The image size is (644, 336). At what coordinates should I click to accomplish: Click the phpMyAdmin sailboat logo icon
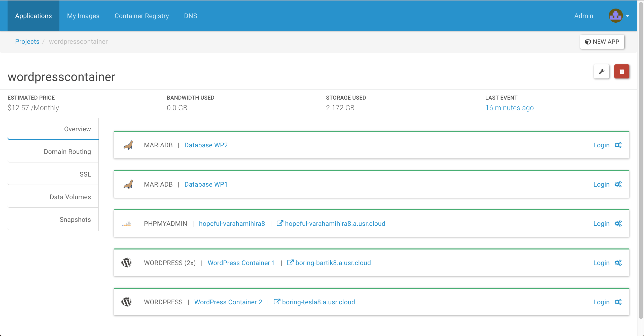pos(127,224)
